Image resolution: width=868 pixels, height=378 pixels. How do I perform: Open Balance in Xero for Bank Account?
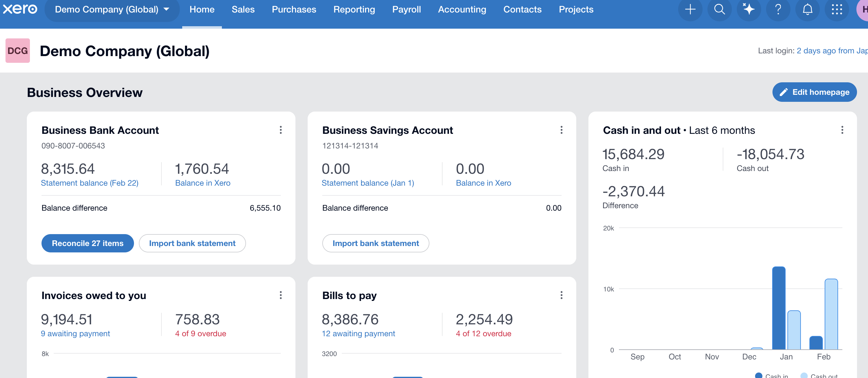(x=203, y=183)
